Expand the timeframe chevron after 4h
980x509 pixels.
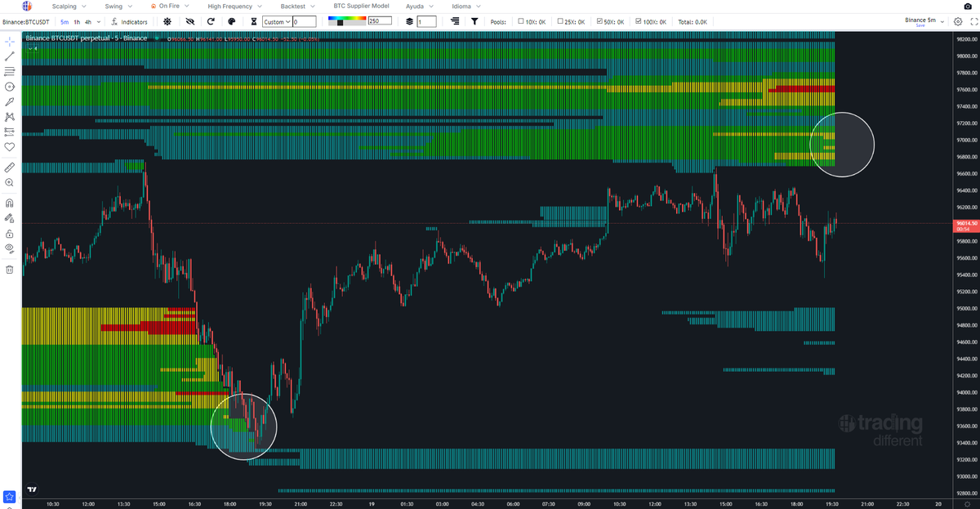point(99,21)
